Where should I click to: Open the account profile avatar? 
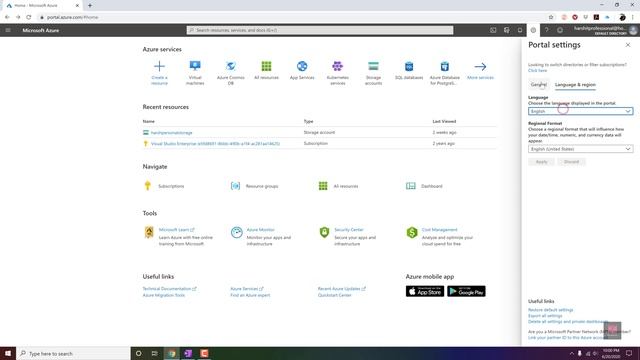coord(633,30)
